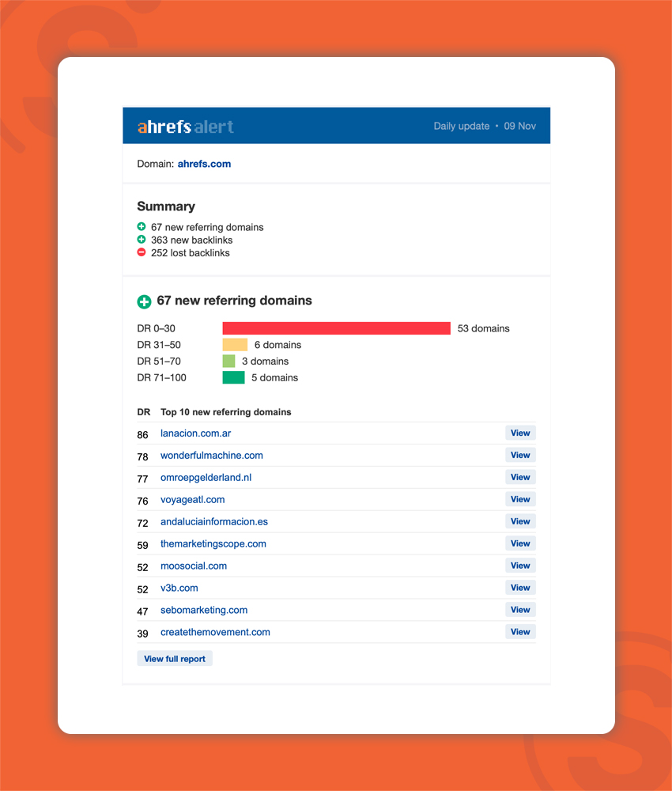Open createthemovement.com link
672x791 pixels.
[x=215, y=633]
